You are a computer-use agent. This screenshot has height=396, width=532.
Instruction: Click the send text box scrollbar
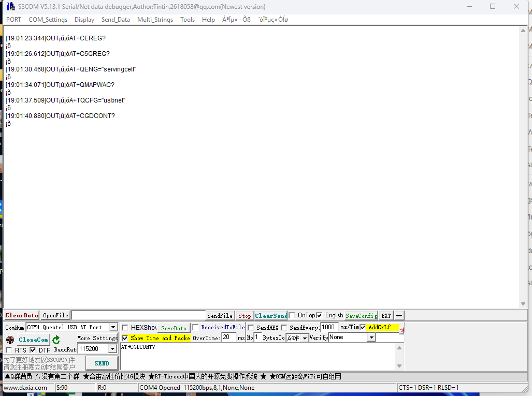(x=399, y=357)
